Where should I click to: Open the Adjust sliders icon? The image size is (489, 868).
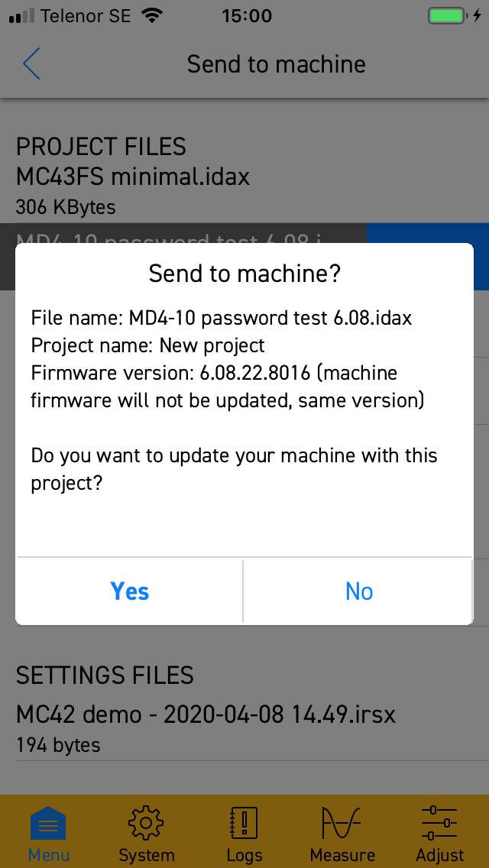coord(439,823)
